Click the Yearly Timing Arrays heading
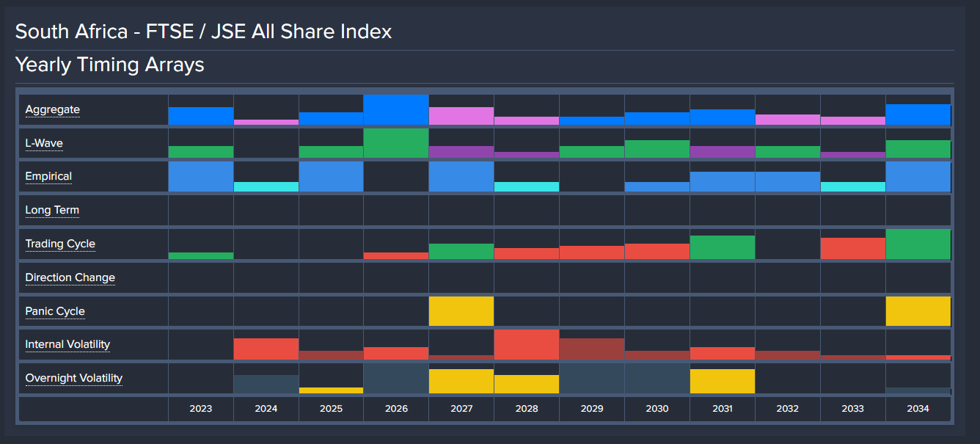The image size is (980, 444). point(110,65)
